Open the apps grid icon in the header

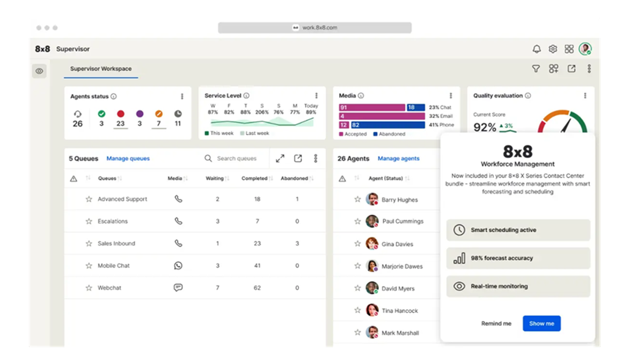[569, 48]
